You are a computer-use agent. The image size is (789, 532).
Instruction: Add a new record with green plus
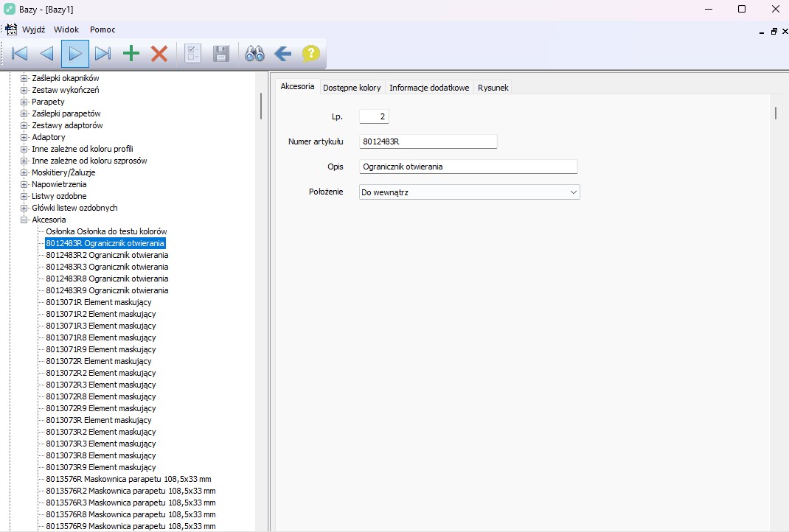(x=131, y=53)
